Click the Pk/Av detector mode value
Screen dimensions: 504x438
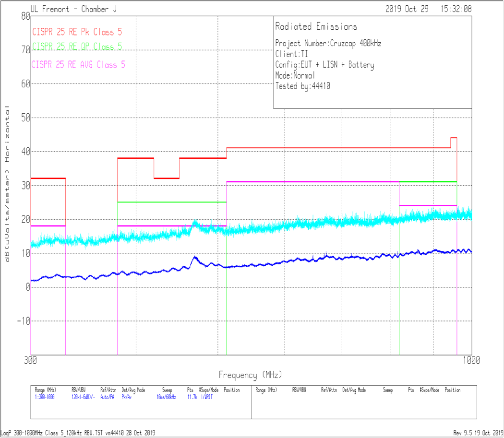tap(127, 397)
